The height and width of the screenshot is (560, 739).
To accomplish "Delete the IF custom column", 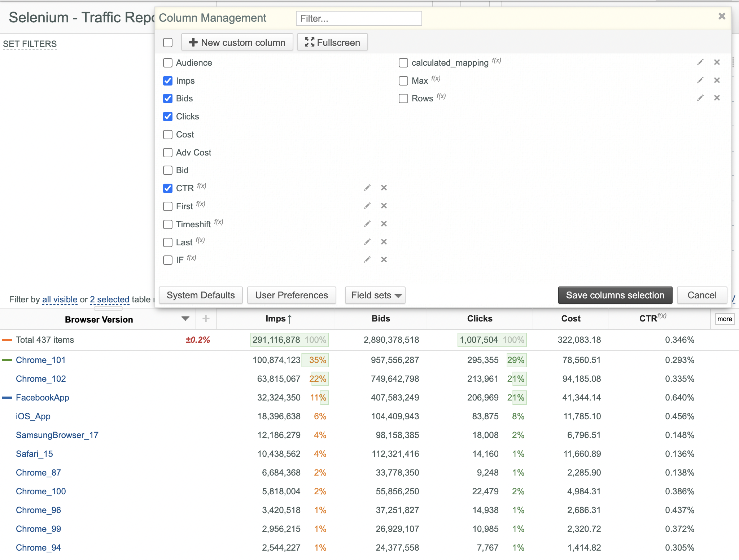I will pyautogui.click(x=384, y=259).
